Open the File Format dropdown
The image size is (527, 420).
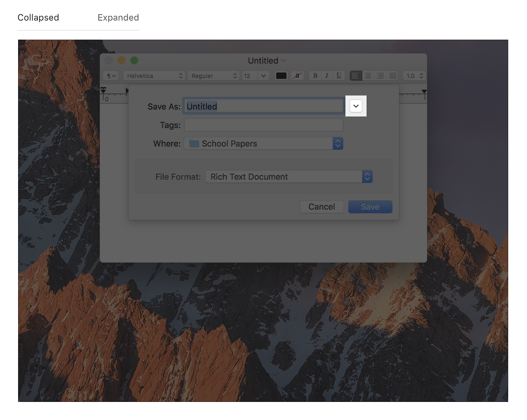pos(289,177)
